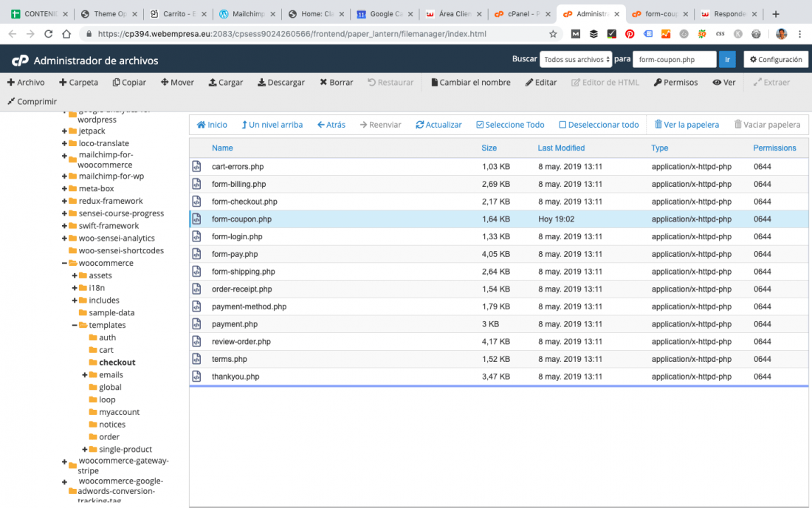Expand the includes folder
812x508 pixels.
point(75,301)
